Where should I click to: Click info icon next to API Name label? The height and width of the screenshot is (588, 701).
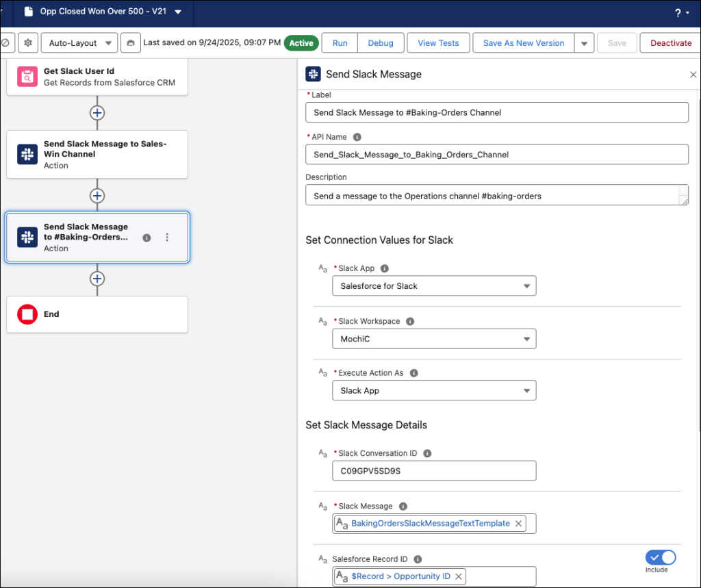point(357,137)
